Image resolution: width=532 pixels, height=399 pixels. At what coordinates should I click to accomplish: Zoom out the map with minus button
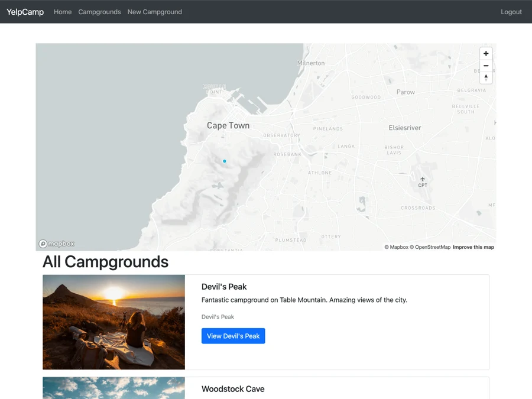(x=486, y=66)
